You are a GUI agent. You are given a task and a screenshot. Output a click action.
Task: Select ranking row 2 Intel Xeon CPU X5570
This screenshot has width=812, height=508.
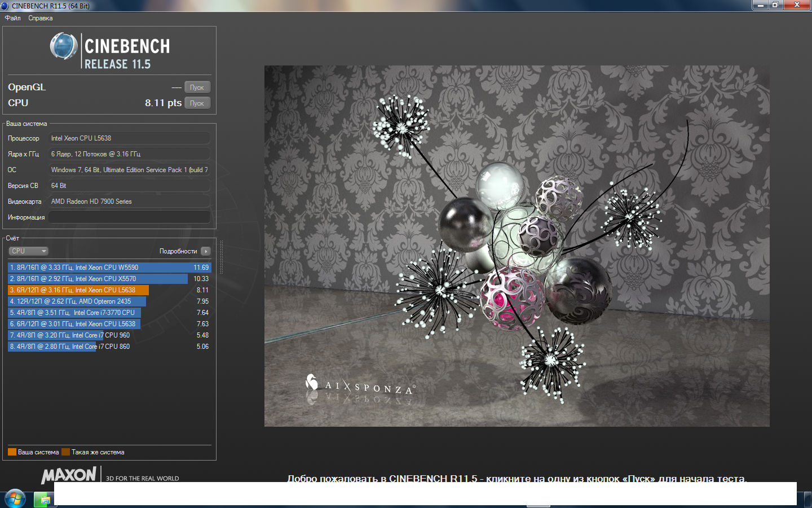tap(109, 279)
